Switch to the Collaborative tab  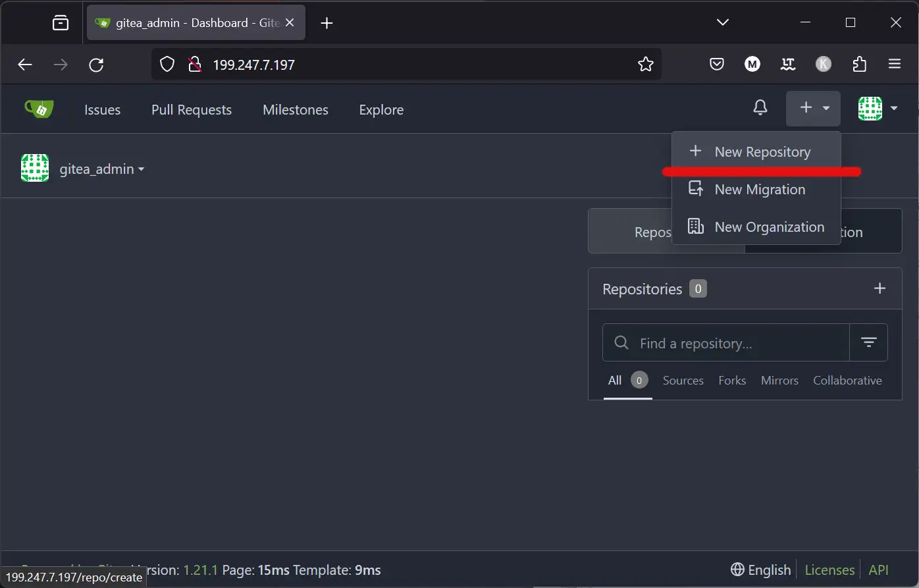click(847, 381)
